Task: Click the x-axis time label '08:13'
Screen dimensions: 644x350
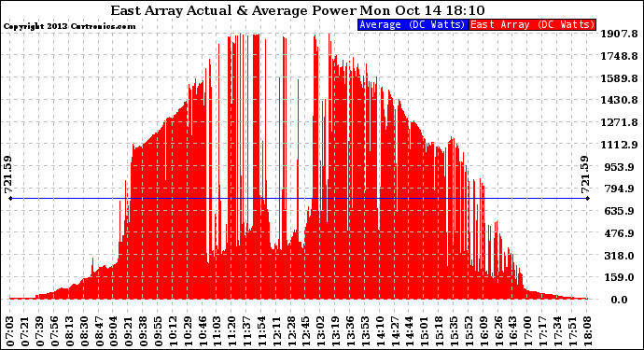Action: 69,331
